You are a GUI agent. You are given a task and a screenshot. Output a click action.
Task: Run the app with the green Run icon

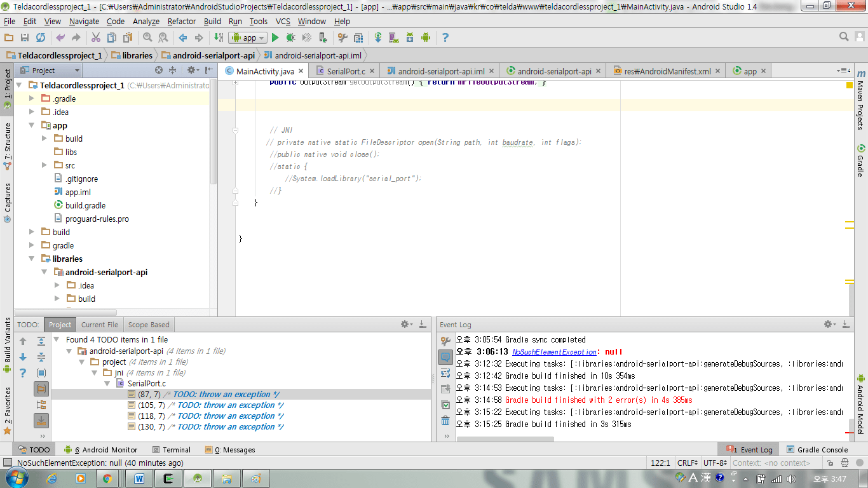[275, 37]
